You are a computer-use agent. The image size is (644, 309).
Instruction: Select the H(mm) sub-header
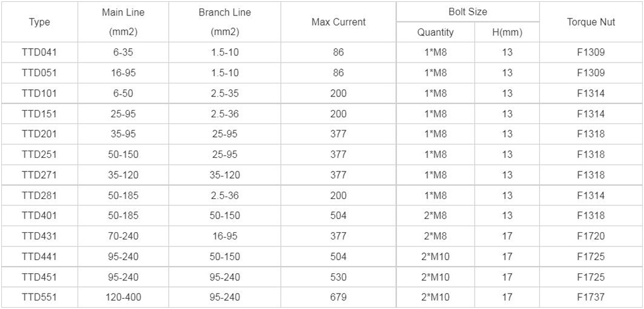point(507,32)
